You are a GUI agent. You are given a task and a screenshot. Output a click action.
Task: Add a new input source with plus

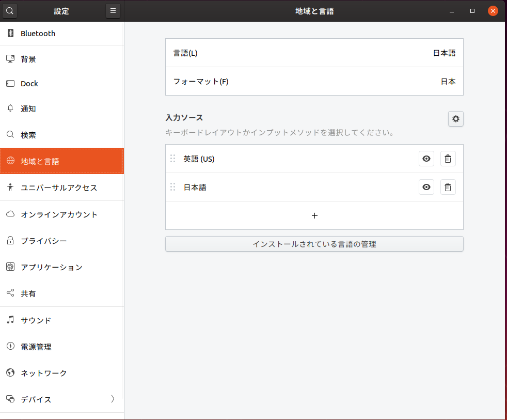tap(314, 215)
